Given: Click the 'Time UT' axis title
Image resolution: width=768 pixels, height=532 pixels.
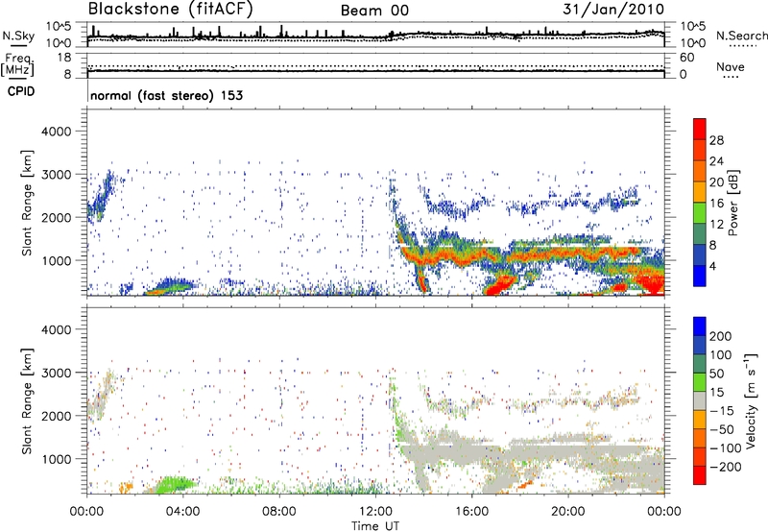Looking at the screenshot, I should click(375, 526).
